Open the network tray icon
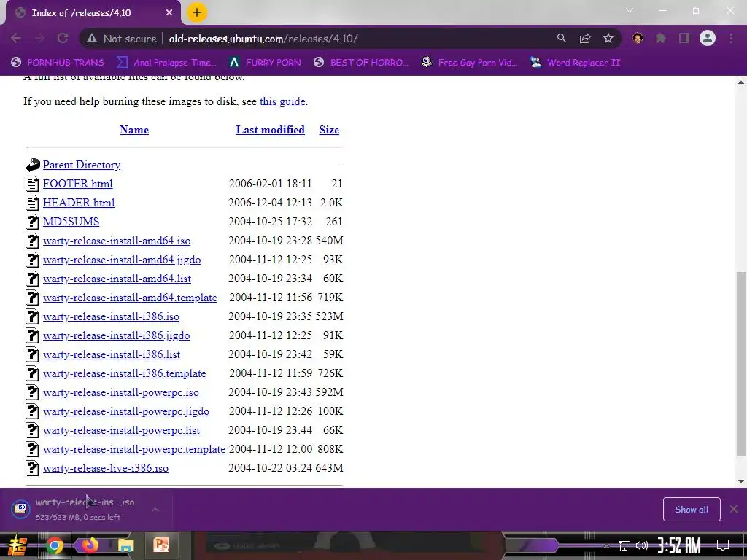The height and width of the screenshot is (560, 747). [x=624, y=545]
